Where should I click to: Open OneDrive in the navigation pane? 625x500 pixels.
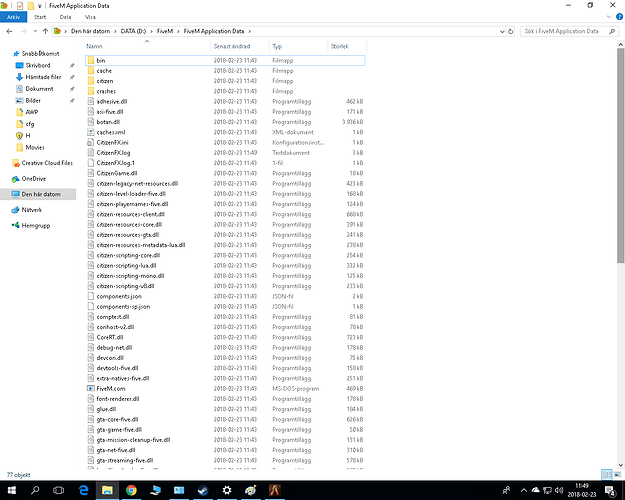pyautogui.click(x=29, y=179)
